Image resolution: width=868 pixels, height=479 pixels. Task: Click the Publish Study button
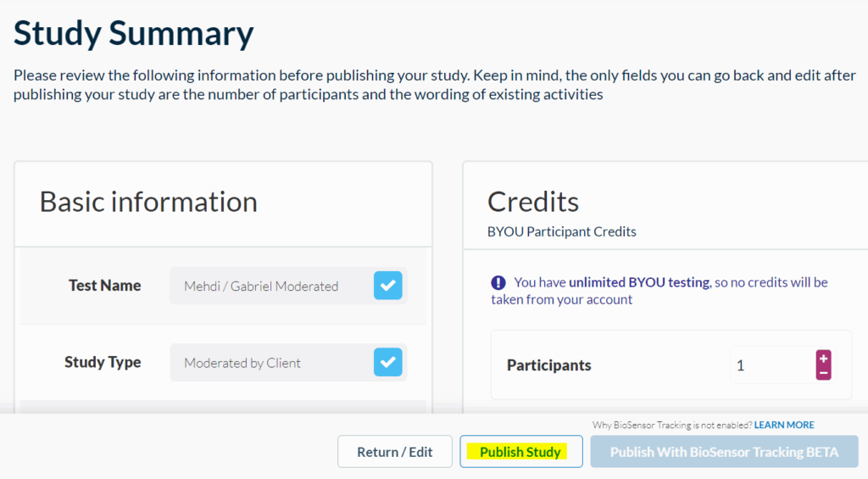coord(520,452)
